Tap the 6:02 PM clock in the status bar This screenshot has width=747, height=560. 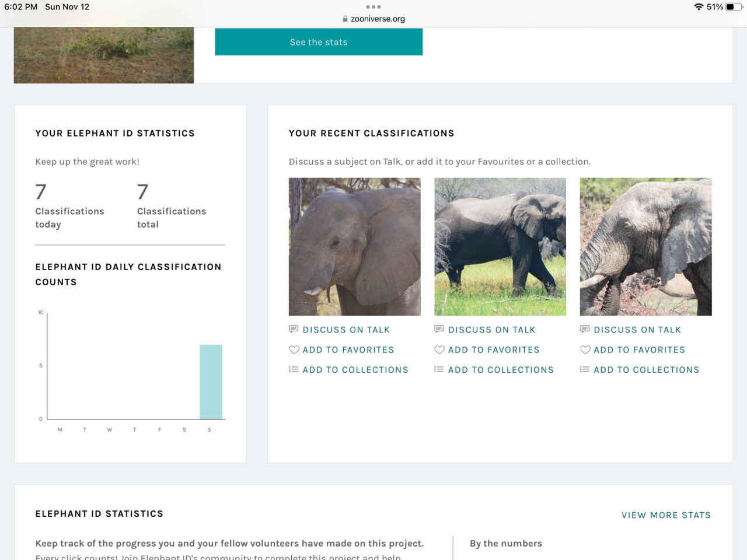(x=21, y=7)
